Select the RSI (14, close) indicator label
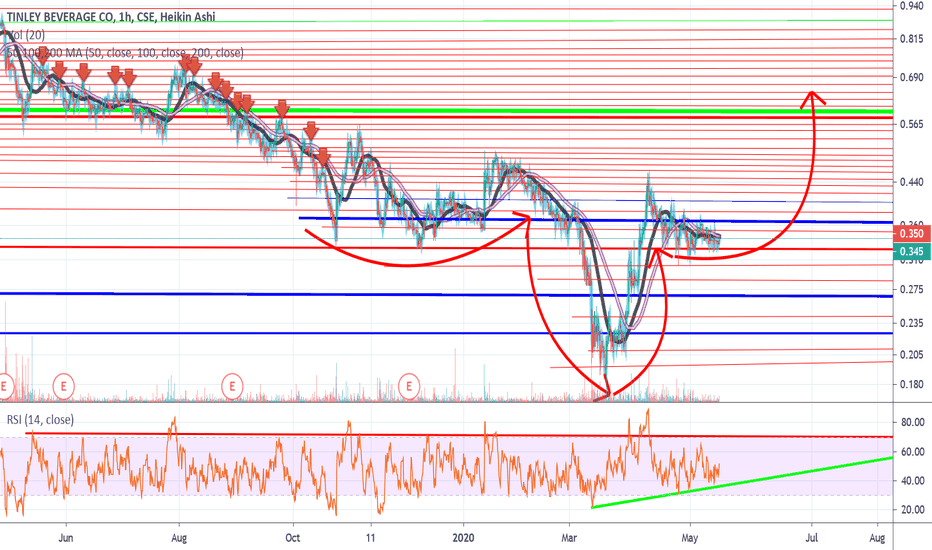 coord(40,420)
